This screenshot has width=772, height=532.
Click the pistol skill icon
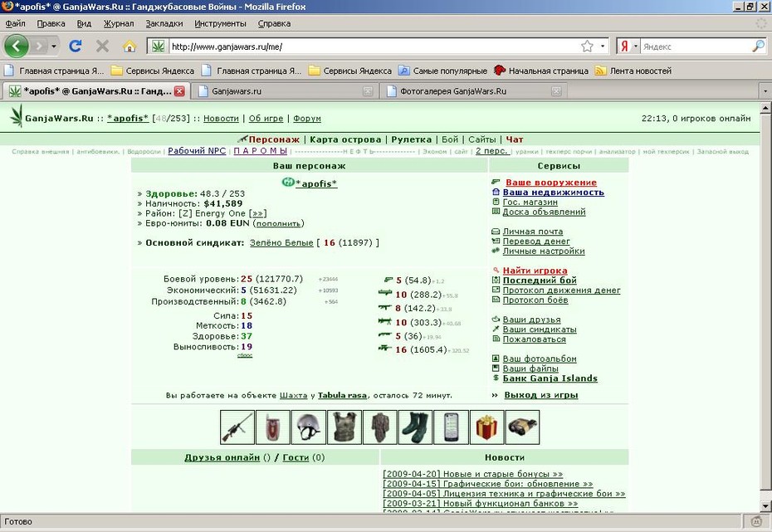point(388,280)
